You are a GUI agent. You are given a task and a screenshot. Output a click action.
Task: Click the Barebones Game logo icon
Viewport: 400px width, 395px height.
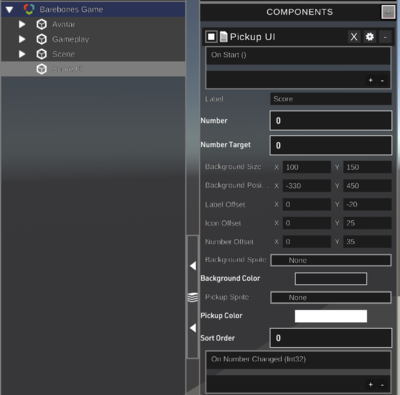29,9
